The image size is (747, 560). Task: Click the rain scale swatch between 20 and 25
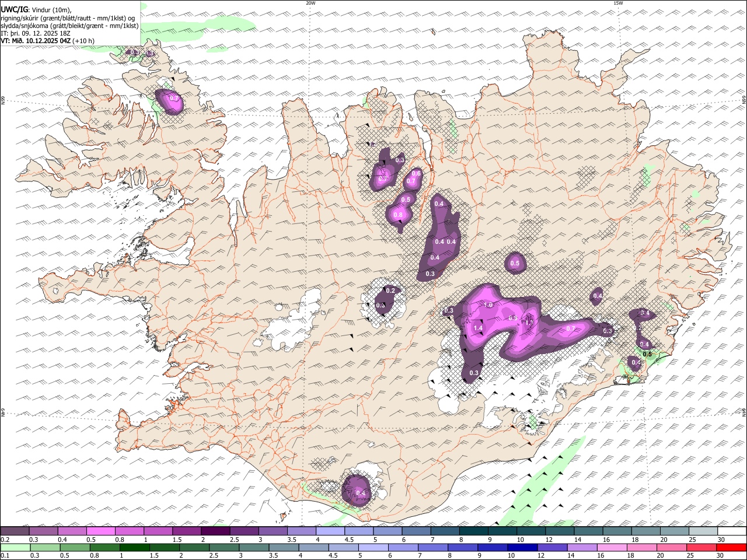671,547
